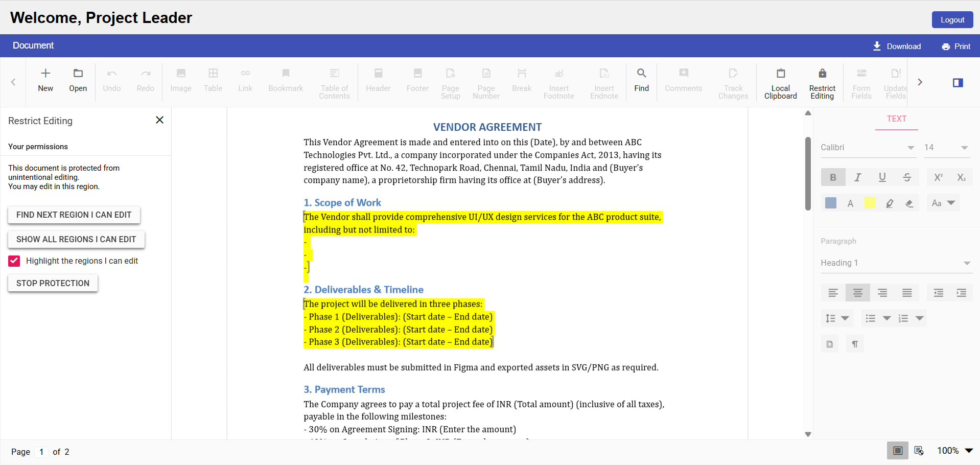Align paragraph text left

point(833,293)
